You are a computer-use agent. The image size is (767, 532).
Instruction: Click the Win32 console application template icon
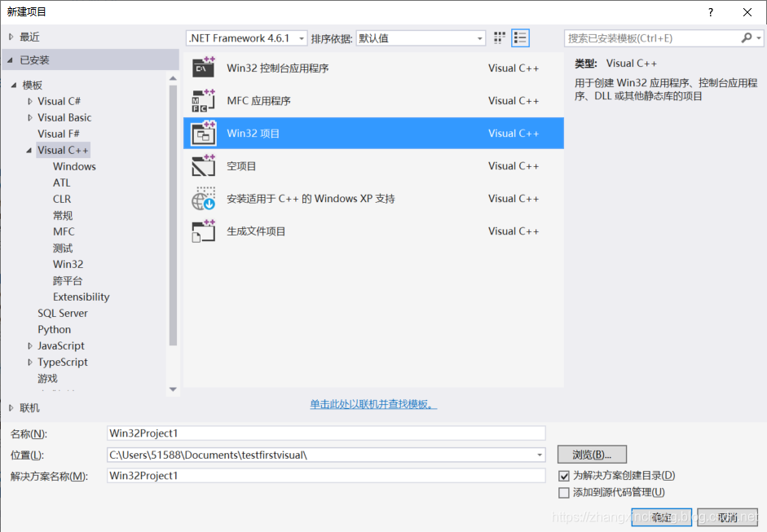tap(204, 68)
